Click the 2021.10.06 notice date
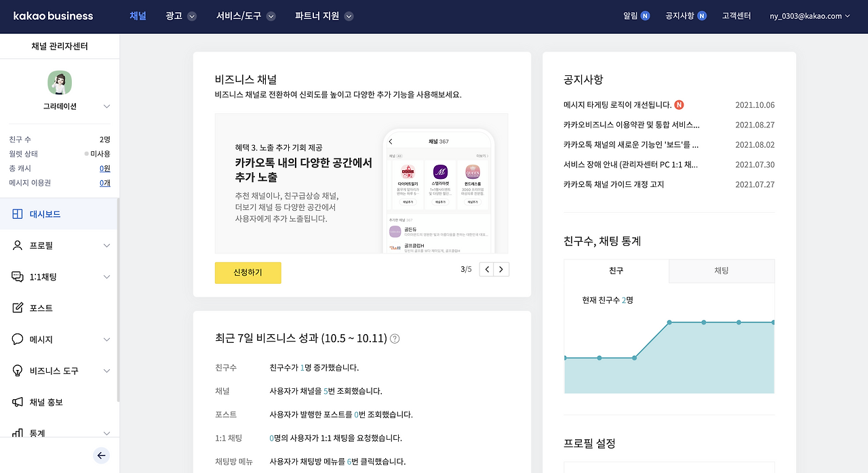868x473 pixels. click(x=755, y=105)
